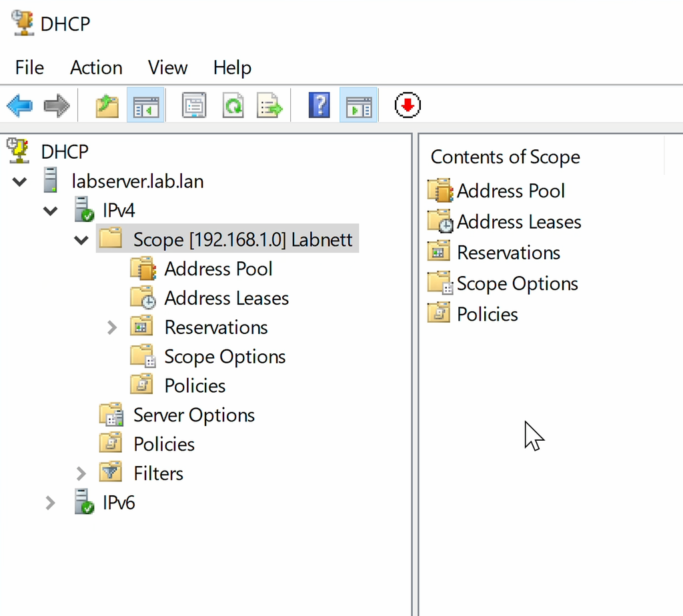683x616 pixels.
Task: Click the Filters funnel icon in tree
Action: (x=111, y=472)
